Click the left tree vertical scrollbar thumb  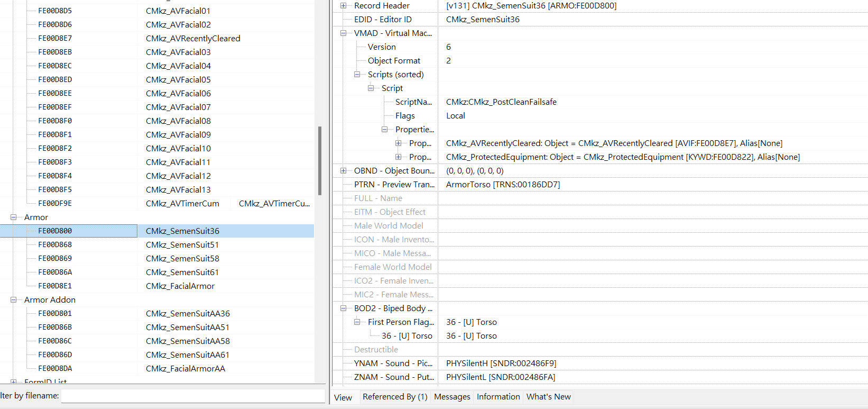(x=320, y=161)
